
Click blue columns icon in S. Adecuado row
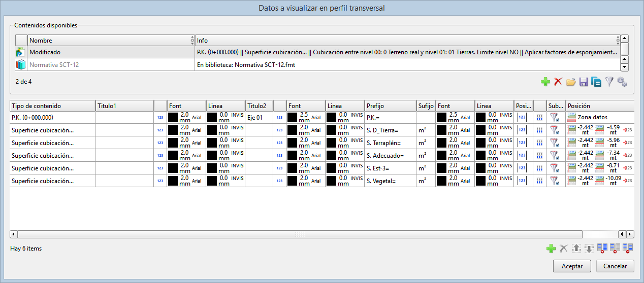point(539,155)
